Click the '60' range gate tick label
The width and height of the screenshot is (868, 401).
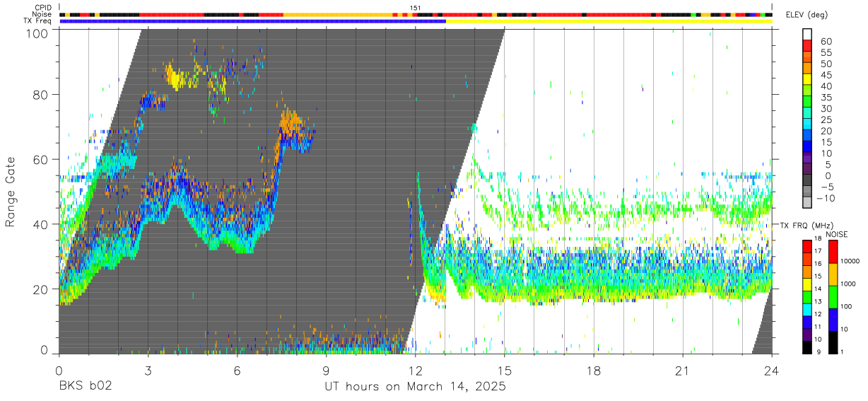point(41,160)
